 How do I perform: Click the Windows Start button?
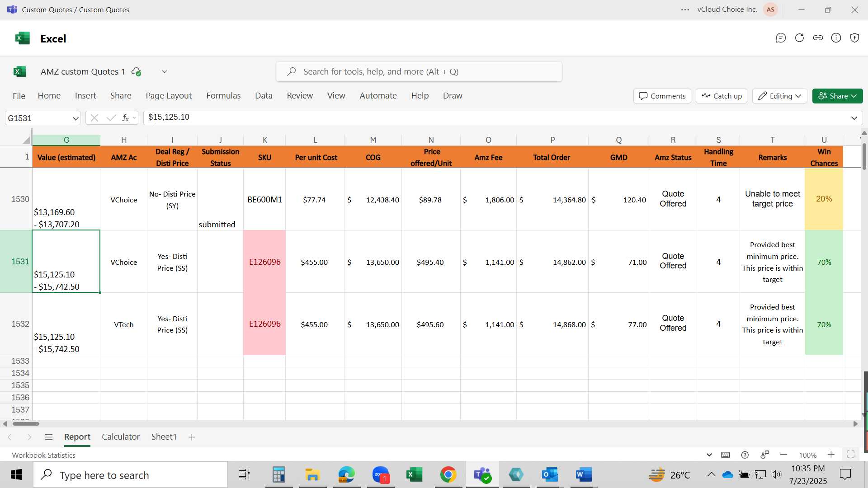(x=16, y=475)
